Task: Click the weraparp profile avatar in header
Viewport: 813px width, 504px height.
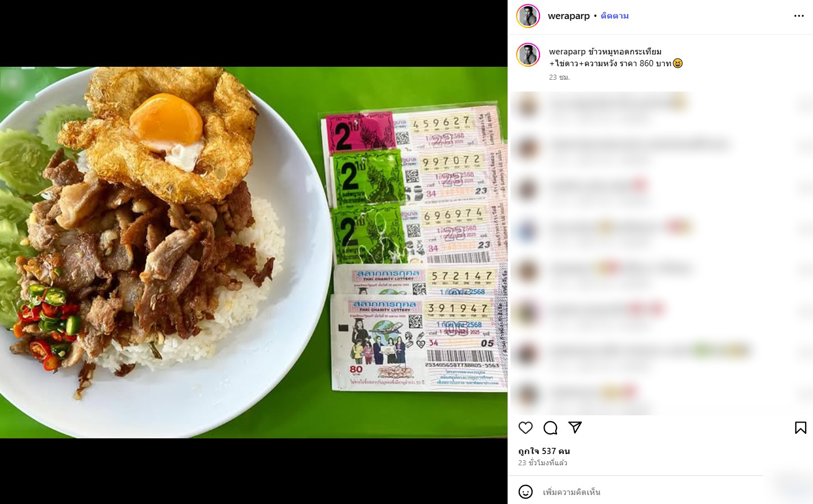Action: point(528,16)
